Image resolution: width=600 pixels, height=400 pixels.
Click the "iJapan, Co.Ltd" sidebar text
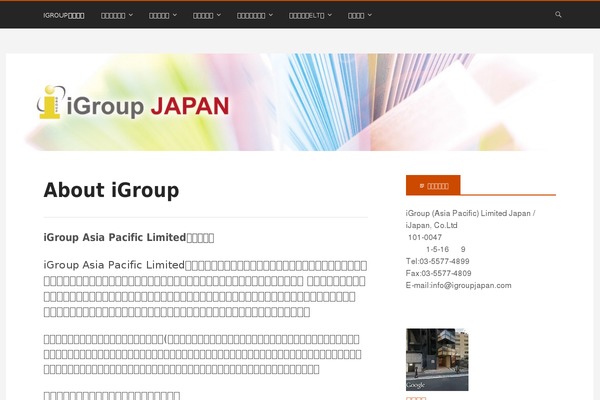[431, 225]
